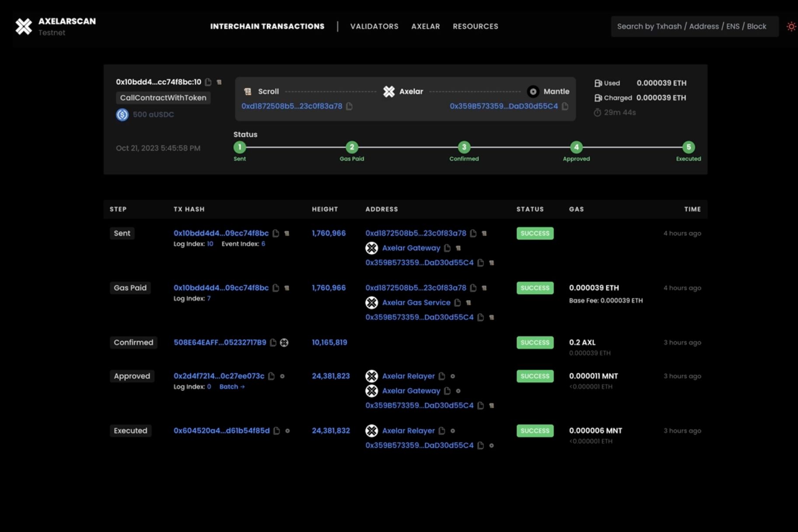
Task: Click the 0.000011 MNT gas value
Action: pos(593,376)
